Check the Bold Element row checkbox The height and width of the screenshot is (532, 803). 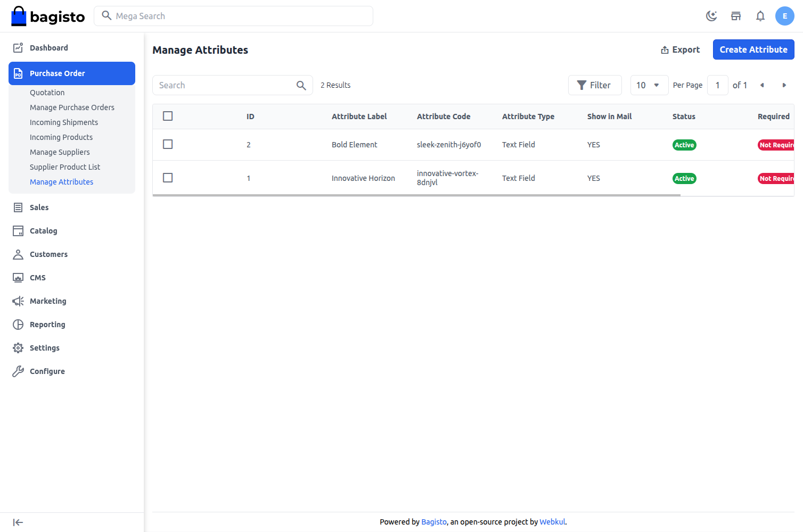coord(168,144)
